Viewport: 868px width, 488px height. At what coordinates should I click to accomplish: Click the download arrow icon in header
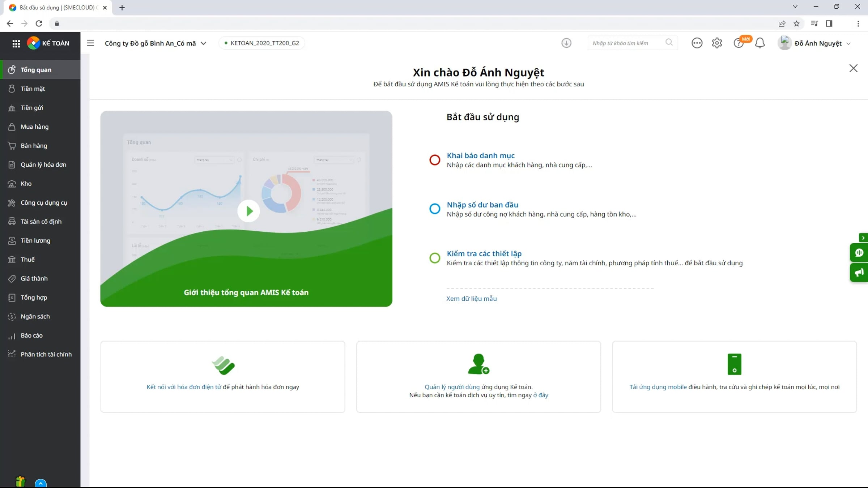(566, 43)
